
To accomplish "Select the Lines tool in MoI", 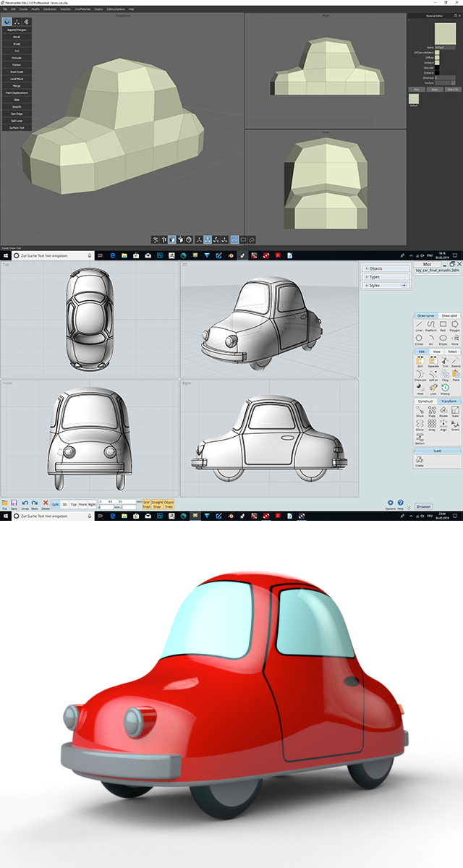I will point(419,327).
